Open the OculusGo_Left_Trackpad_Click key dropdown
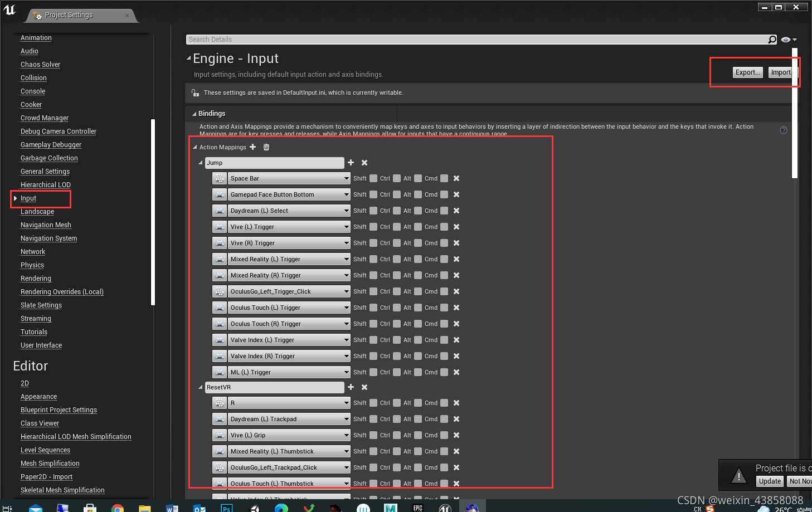 click(289, 467)
